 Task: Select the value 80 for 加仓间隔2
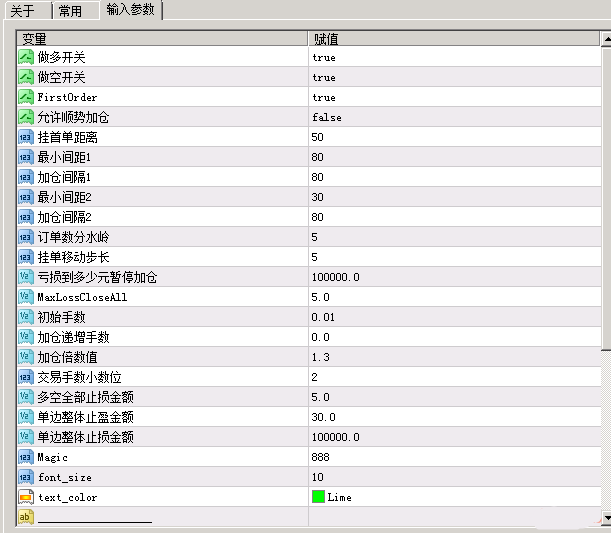(318, 217)
